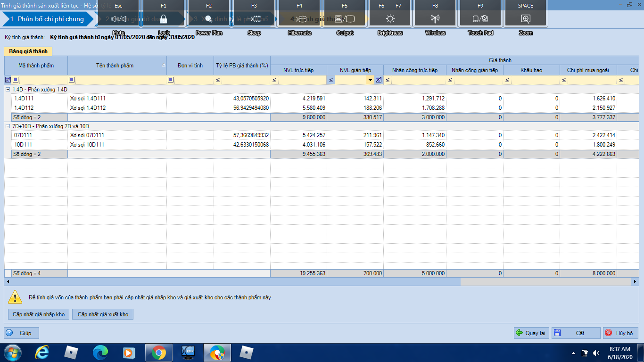Image resolution: width=644 pixels, height=362 pixels.
Task: Click the filter operator icon under Tên thành phẩm
Action: click(x=72, y=80)
